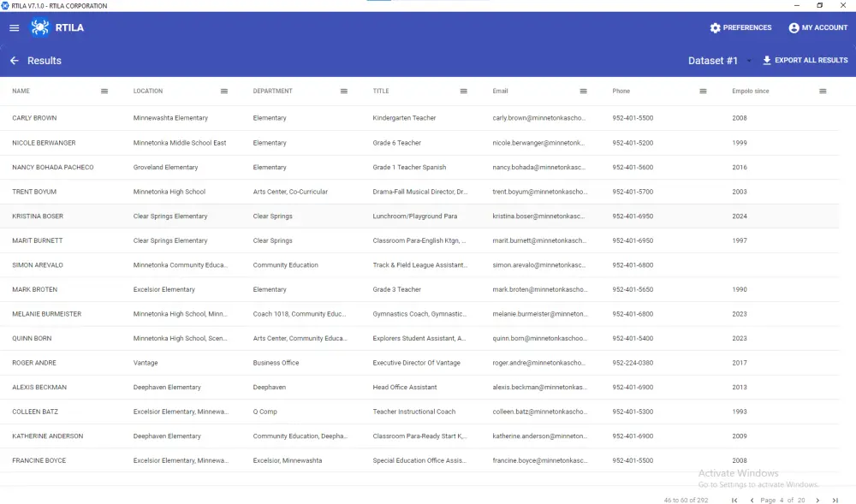Click the Head Office Assistant title cell
This screenshot has height=504, width=856.
point(405,388)
